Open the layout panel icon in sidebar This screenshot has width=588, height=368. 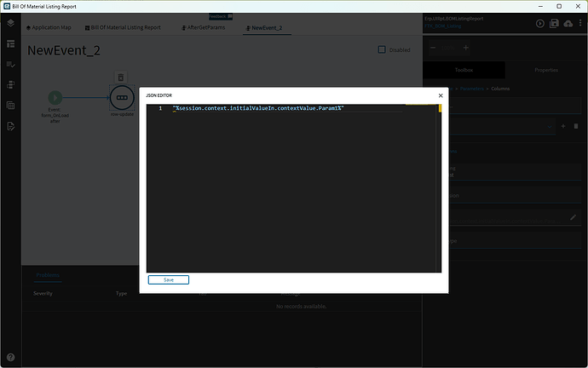pyautogui.click(x=10, y=43)
